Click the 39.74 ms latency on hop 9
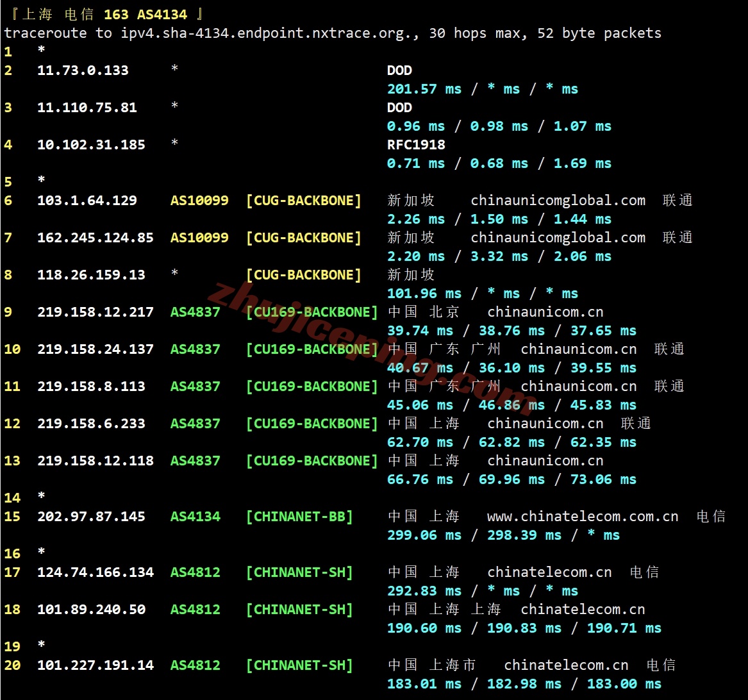The height and width of the screenshot is (700, 748). 420,331
